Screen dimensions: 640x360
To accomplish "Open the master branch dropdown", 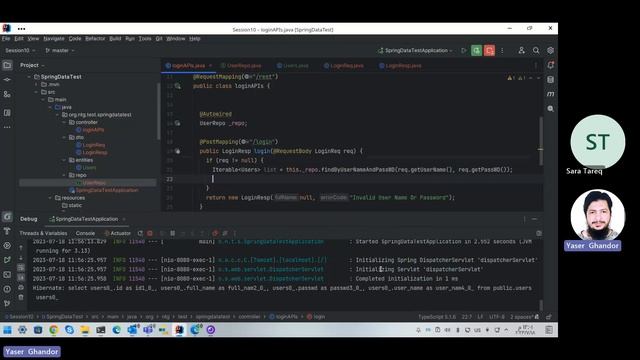I will pyautogui.click(x=60, y=50).
